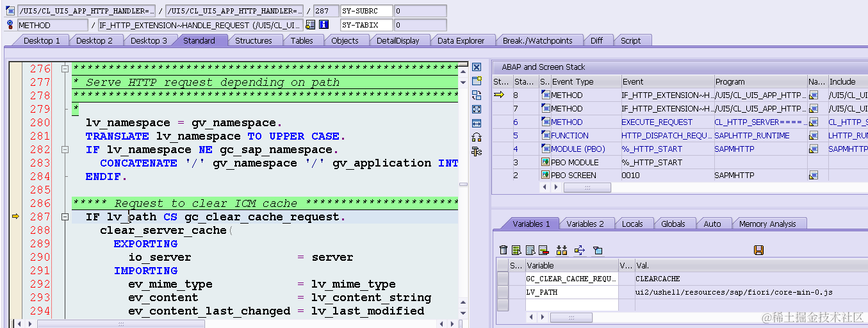Image resolution: width=868 pixels, height=328 pixels.
Task: Open the Data Explorer tab
Action: pos(461,40)
